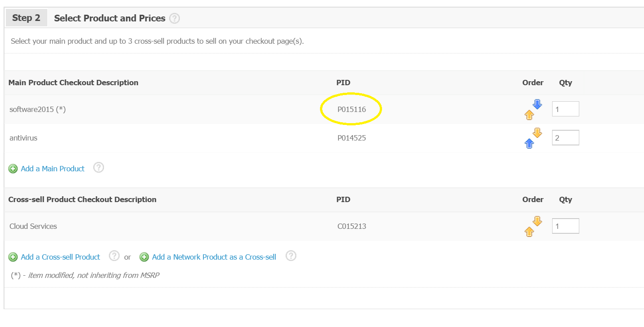The width and height of the screenshot is (644, 327).
Task: Click the Add a Cross-sell Product link
Action: coord(60,257)
